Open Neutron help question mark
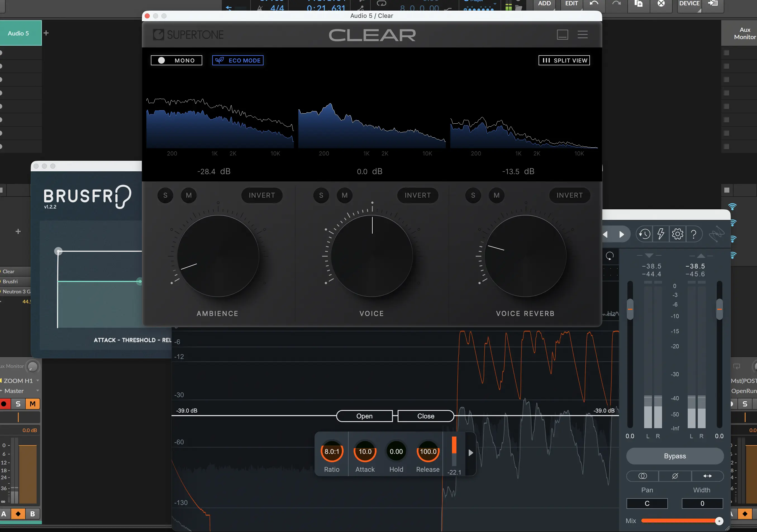Image resolution: width=757 pixels, height=532 pixels. (x=694, y=234)
